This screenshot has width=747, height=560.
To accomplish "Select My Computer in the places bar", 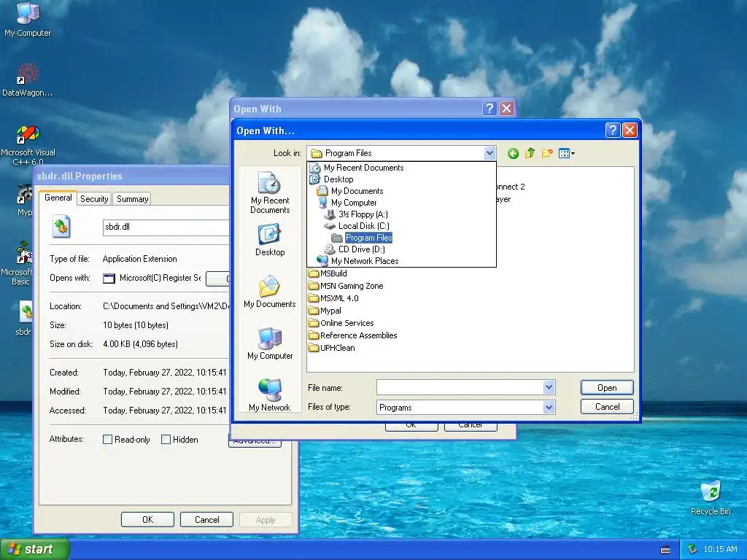I will click(x=270, y=344).
